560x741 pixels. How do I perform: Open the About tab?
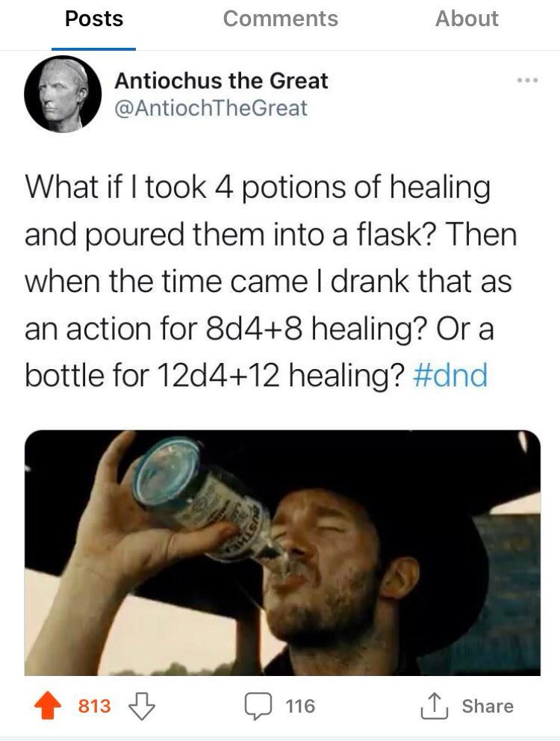tap(467, 19)
